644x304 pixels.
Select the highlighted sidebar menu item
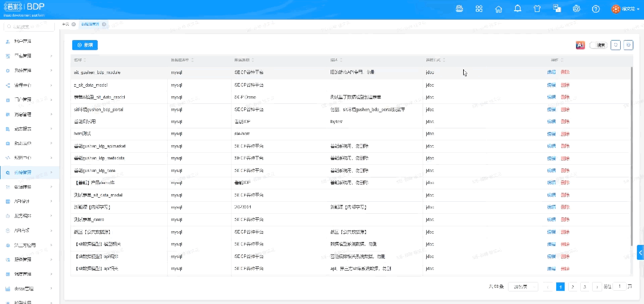click(30, 173)
